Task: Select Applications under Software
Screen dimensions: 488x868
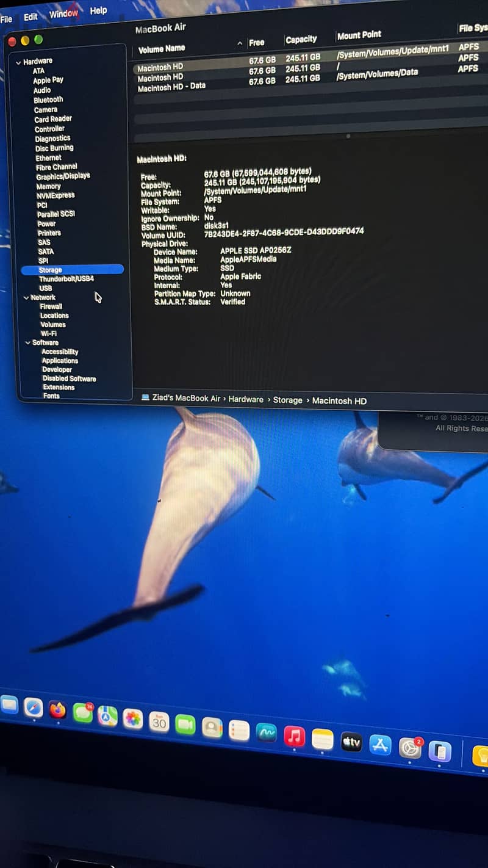Action: click(x=60, y=361)
